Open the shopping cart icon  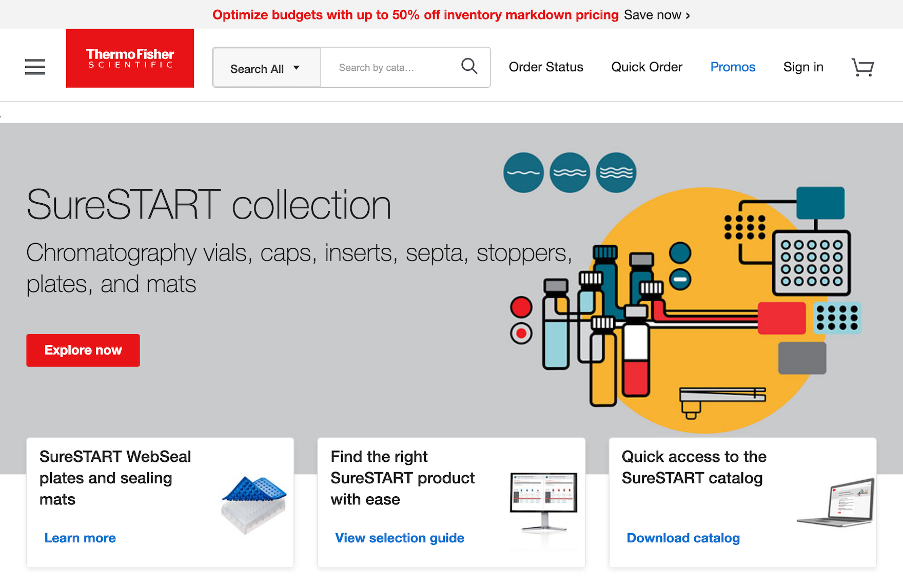[x=862, y=67]
